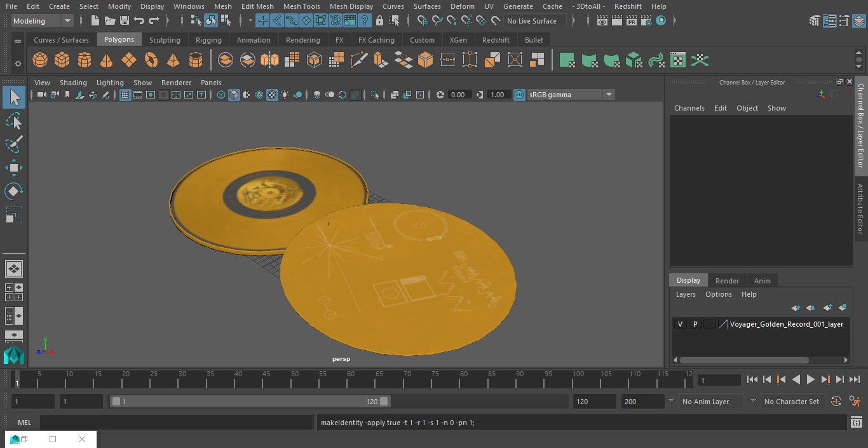Click the exposure value field 0.00

point(460,95)
